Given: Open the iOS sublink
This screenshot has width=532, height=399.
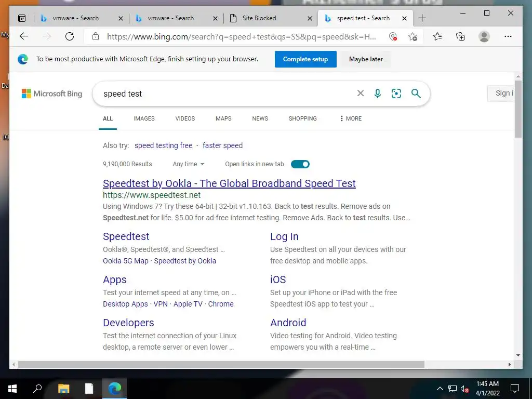Looking at the screenshot, I should point(278,280).
